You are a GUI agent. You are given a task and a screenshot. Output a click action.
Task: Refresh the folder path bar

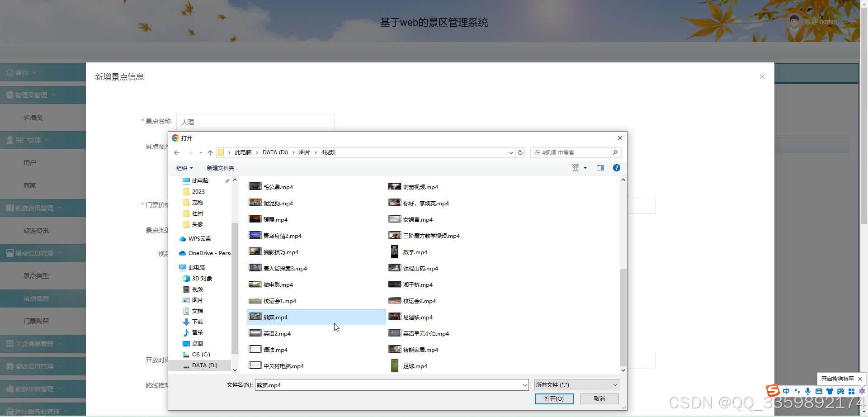520,152
